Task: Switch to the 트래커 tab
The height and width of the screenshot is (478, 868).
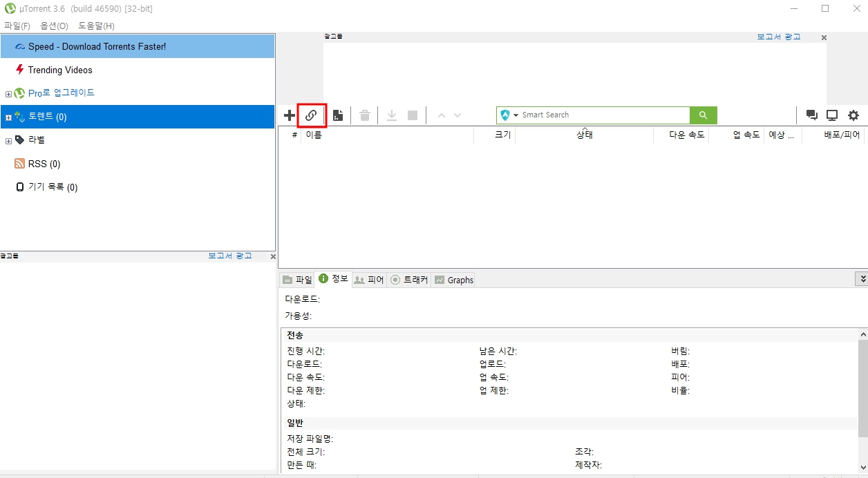Action: coord(409,280)
